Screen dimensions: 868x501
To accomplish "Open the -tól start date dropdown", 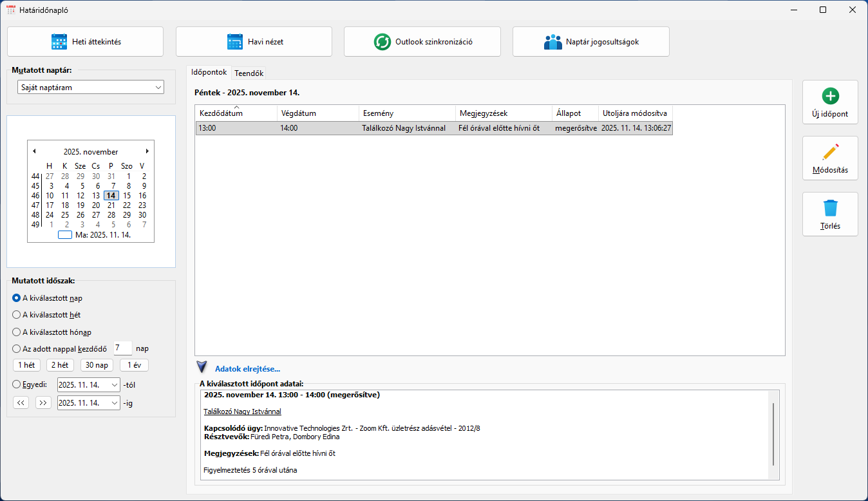I will point(115,385).
